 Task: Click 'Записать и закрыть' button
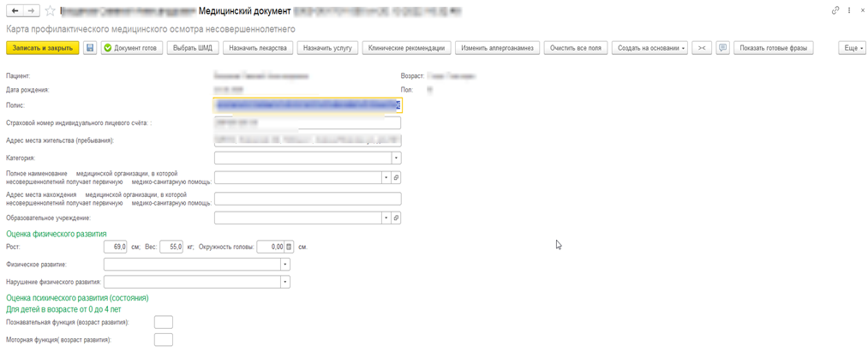(42, 48)
